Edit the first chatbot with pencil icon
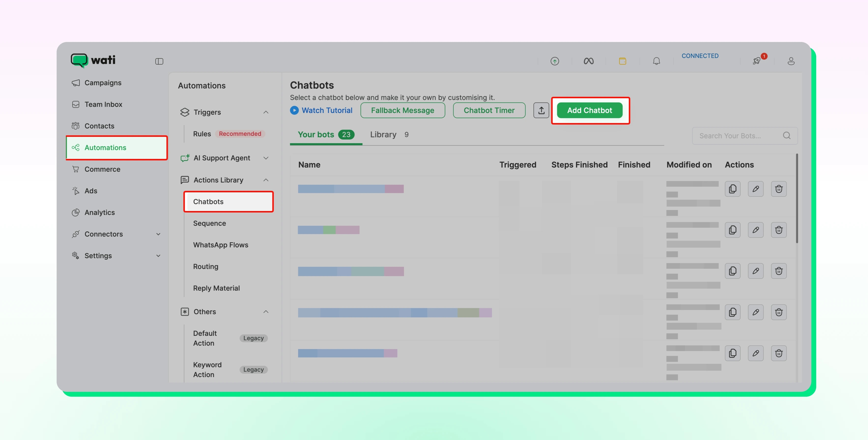The height and width of the screenshot is (440, 868). click(755, 189)
